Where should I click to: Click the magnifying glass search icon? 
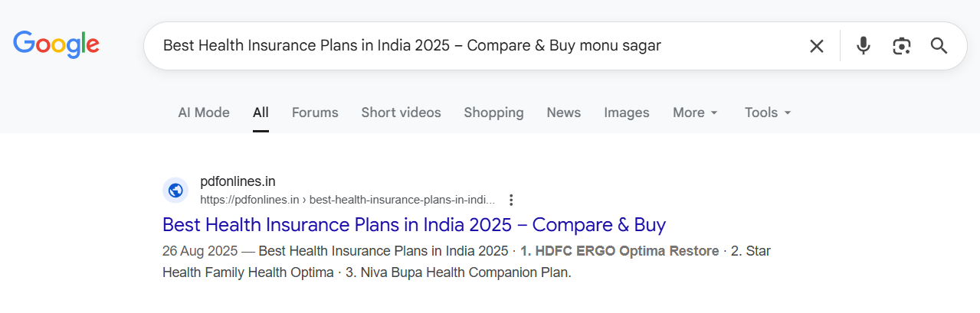tap(939, 46)
